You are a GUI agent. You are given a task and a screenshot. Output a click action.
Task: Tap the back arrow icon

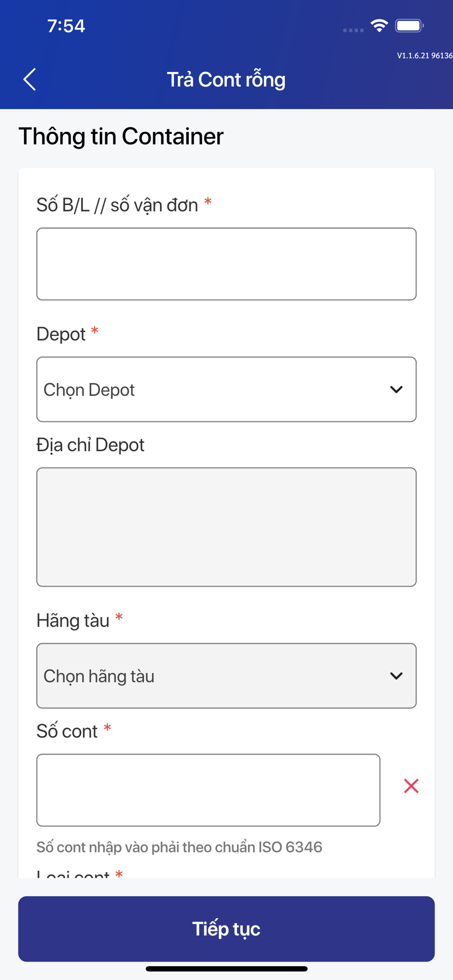(30, 79)
